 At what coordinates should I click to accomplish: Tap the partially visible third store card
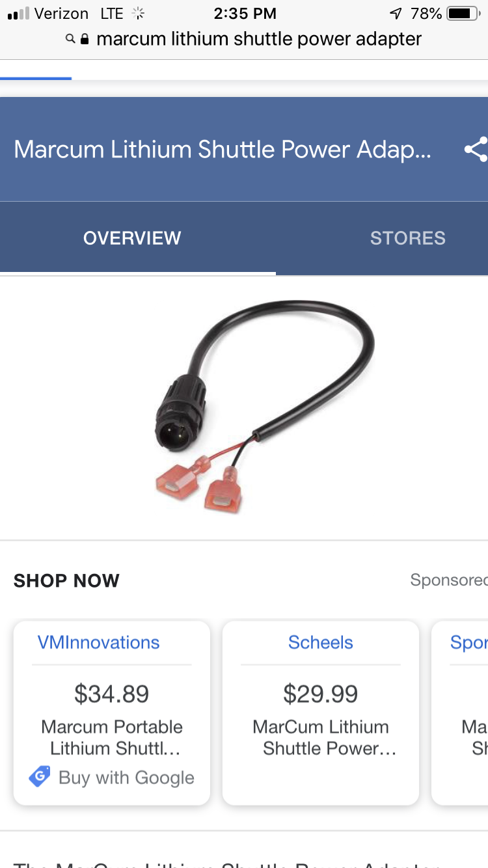click(460, 713)
